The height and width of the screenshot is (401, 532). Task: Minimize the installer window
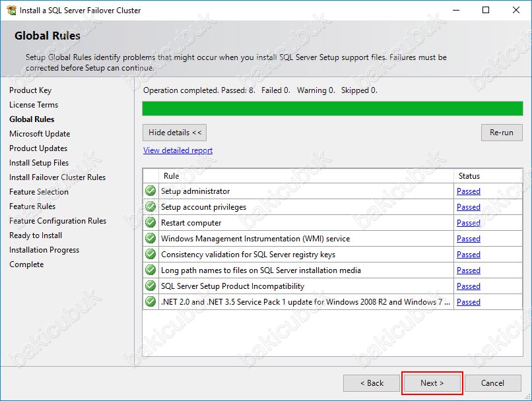tap(456, 10)
